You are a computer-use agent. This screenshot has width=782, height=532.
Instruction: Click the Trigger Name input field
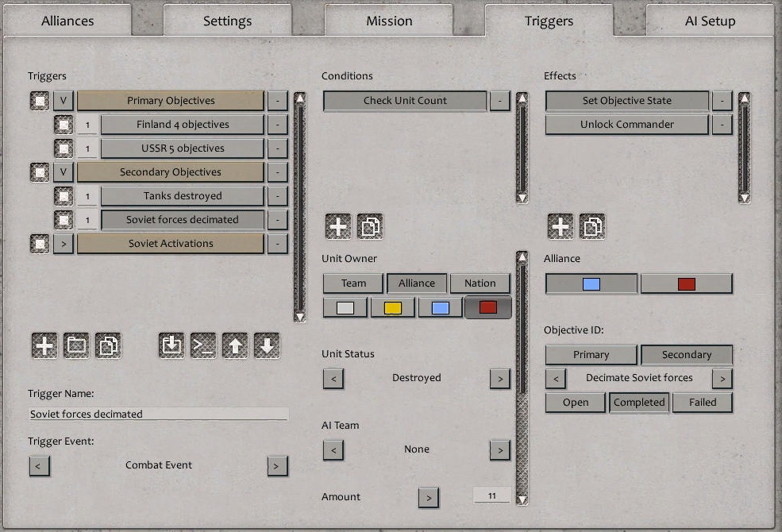(x=159, y=414)
